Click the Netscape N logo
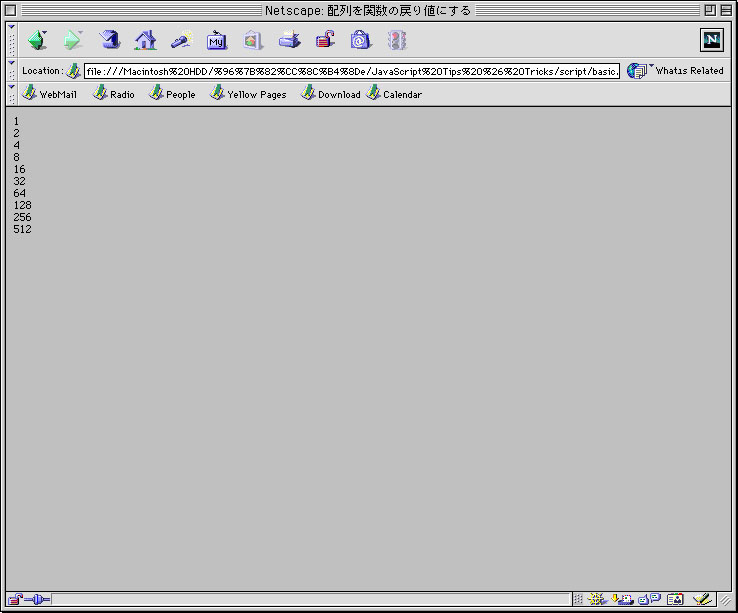This screenshot has width=738, height=613. coord(712,40)
